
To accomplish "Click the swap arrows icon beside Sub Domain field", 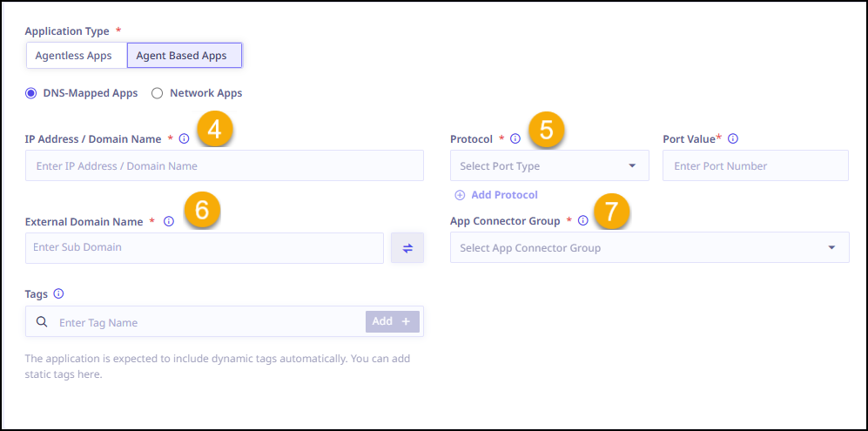I will (407, 248).
